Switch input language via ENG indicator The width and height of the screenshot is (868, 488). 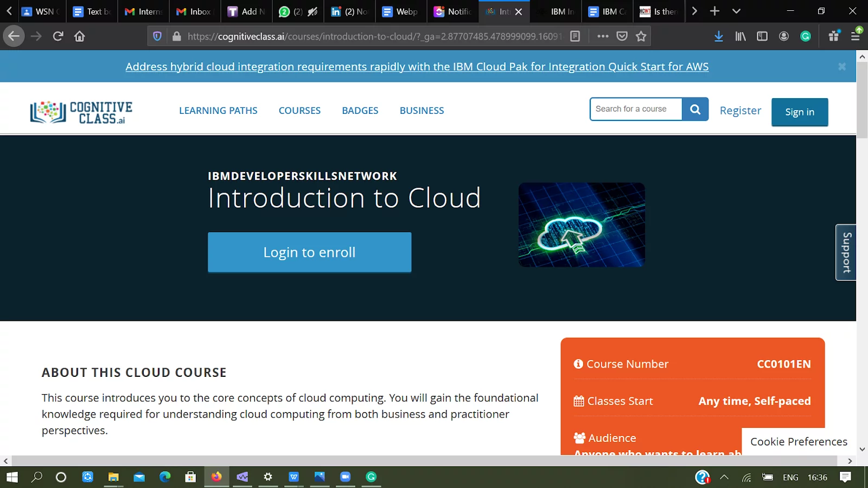[790, 477]
